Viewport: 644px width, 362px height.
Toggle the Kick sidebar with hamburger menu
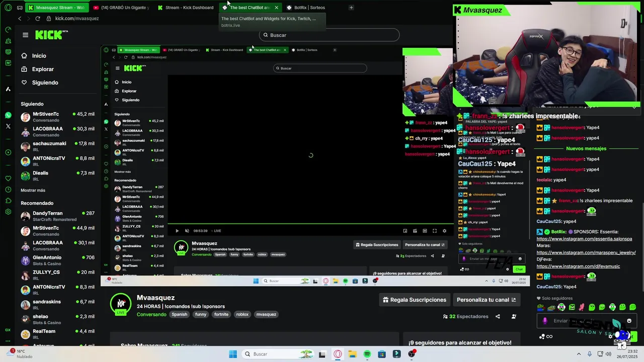pos(25,35)
